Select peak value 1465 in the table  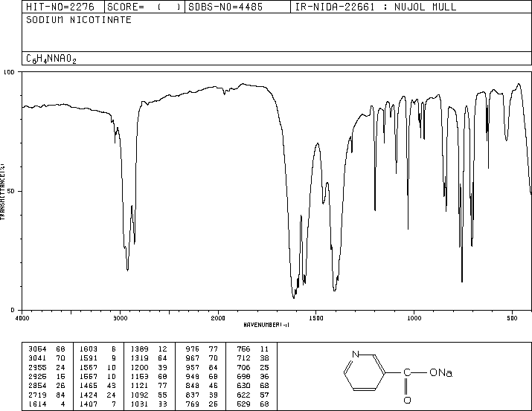click(x=89, y=386)
